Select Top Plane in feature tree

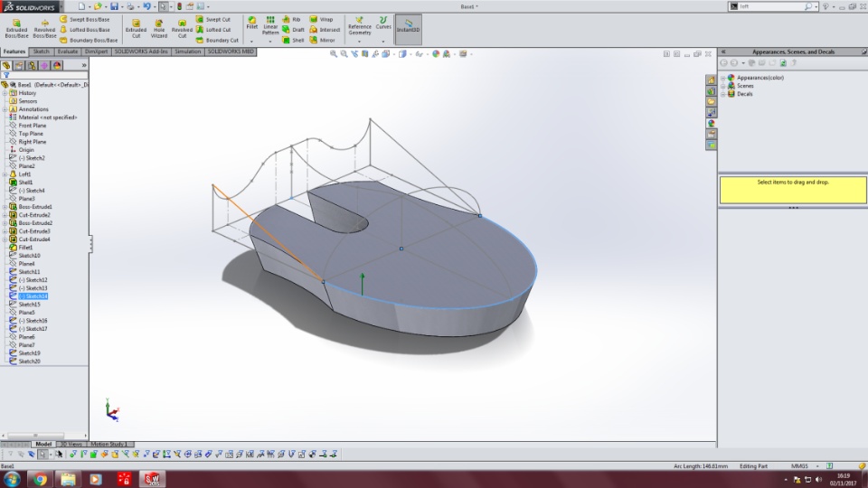[31, 134]
